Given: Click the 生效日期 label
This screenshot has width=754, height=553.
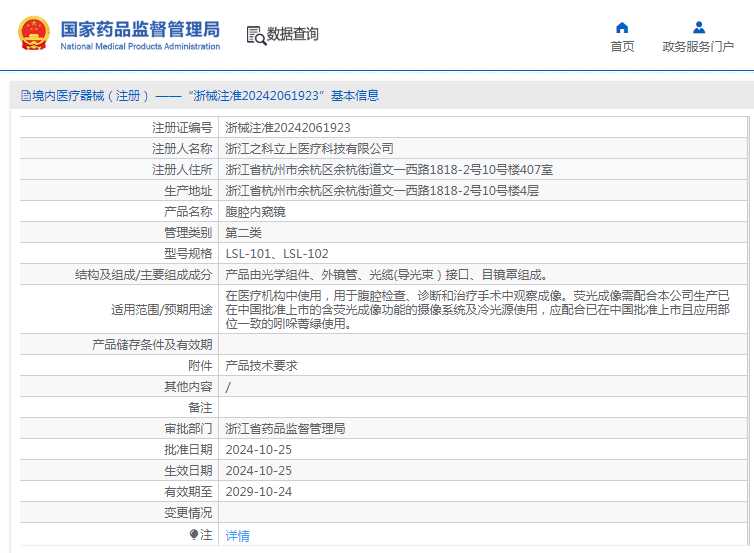Looking at the screenshot, I should coord(188,471).
